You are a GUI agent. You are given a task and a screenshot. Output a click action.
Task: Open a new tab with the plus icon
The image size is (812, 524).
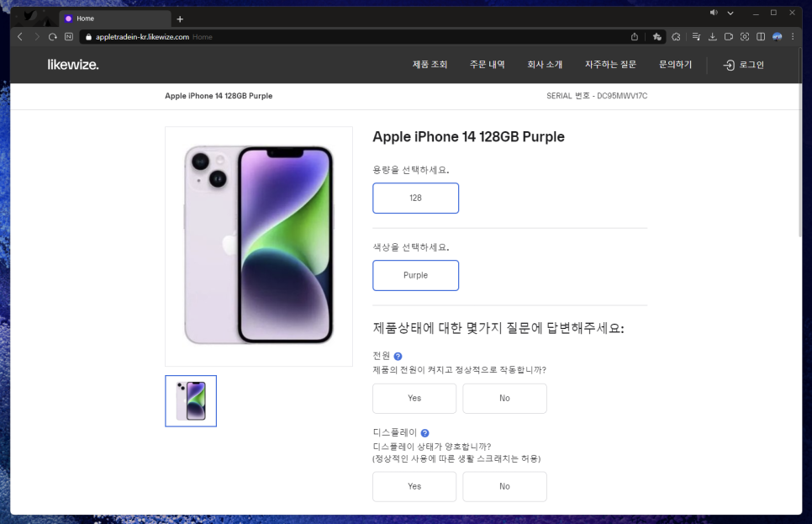pyautogui.click(x=180, y=19)
